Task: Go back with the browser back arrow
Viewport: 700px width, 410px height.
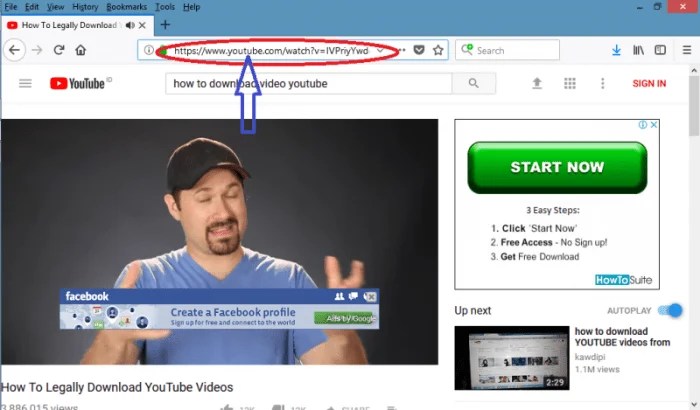Action: [14, 50]
